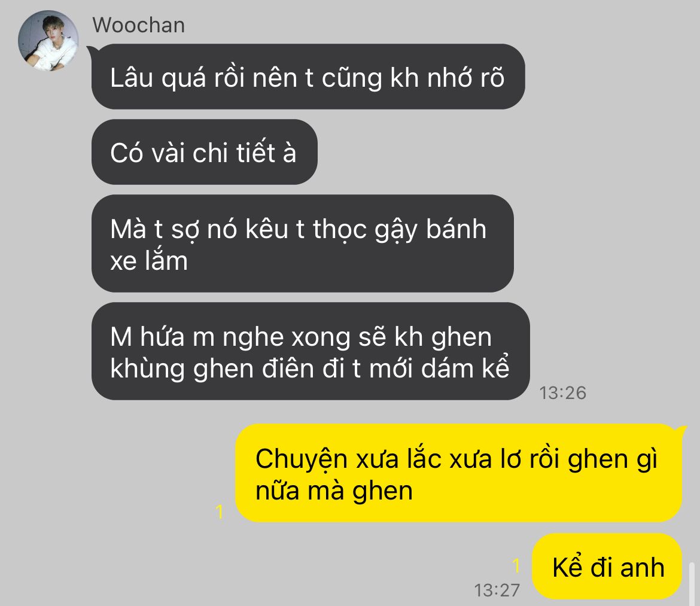This screenshot has width=700, height=606.
Task: Tap the message starting "Mà t sợ nó kêu"
Action: point(303,243)
